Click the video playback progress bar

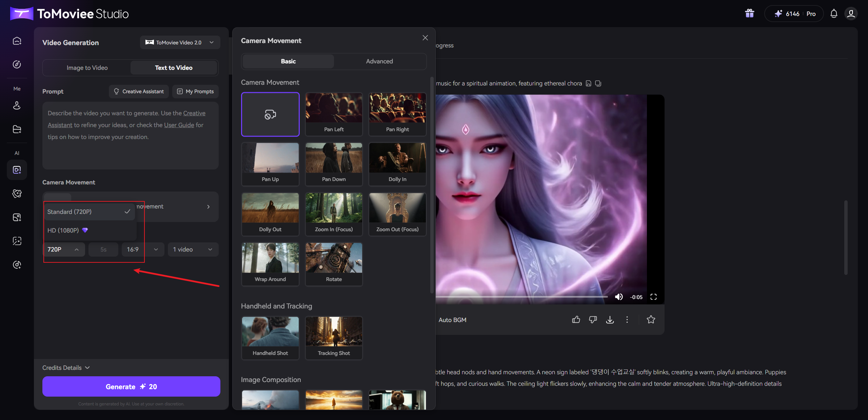[x=522, y=297]
